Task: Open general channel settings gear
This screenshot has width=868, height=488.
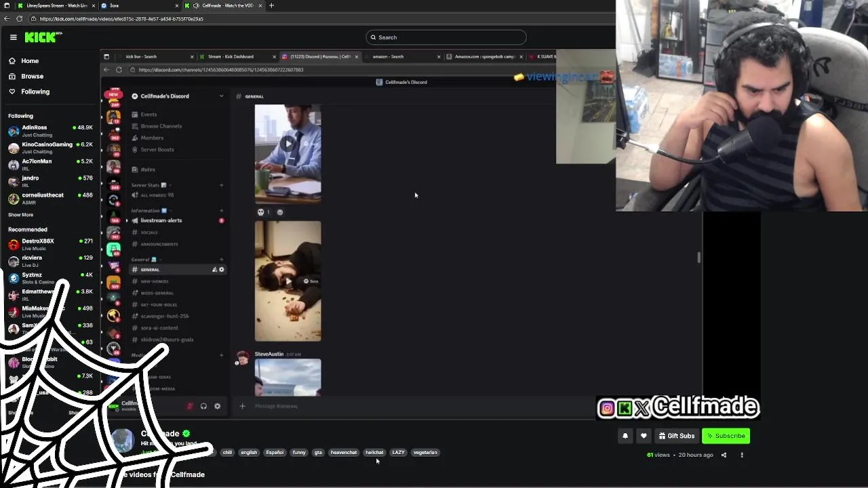Action: [x=221, y=270]
